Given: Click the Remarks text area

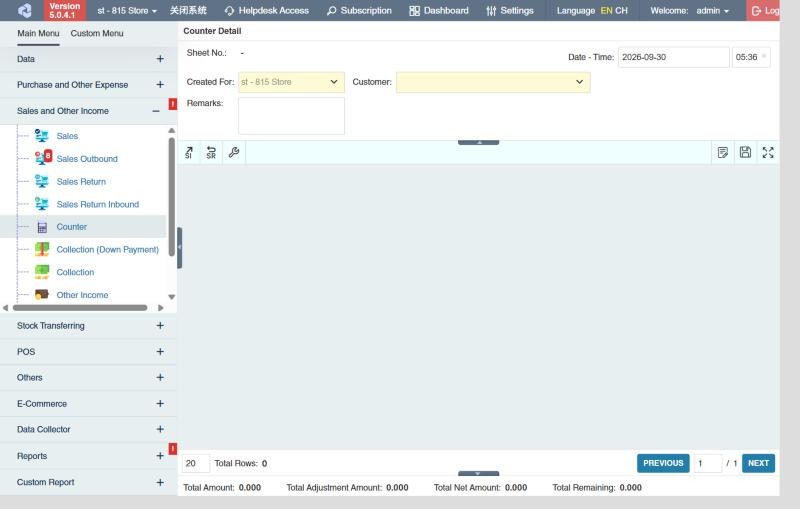Looking at the screenshot, I should (291, 116).
